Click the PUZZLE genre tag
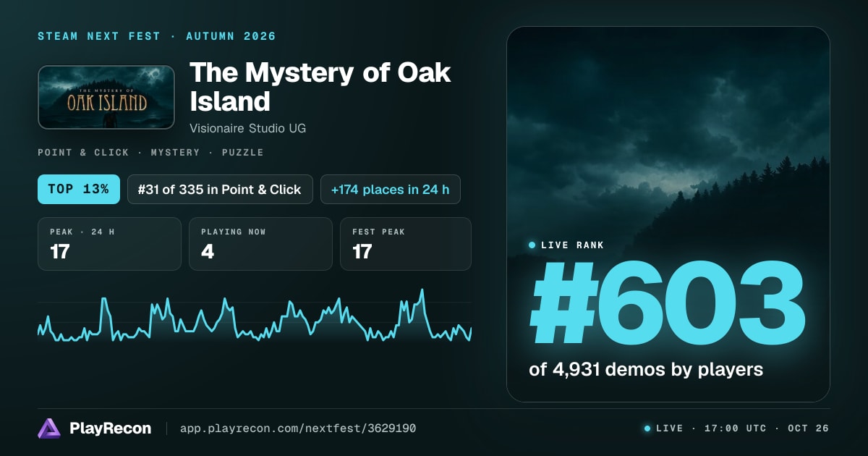The height and width of the screenshot is (456, 868). coord(242,153)
